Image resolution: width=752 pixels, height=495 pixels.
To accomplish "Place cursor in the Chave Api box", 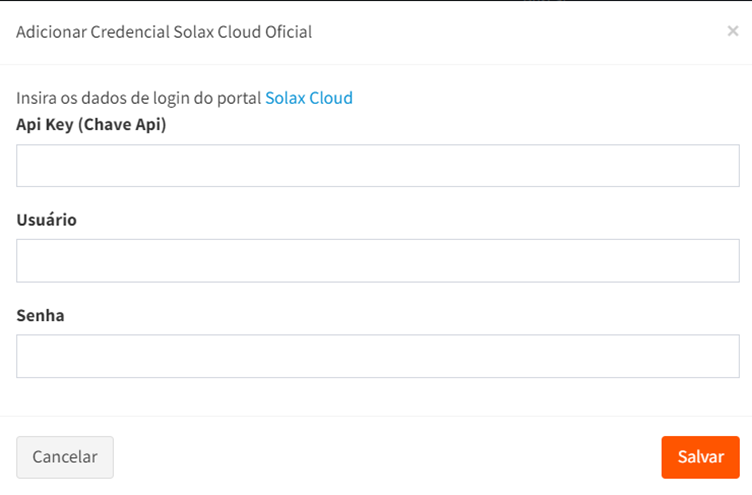I will click(x=377, y=166).
